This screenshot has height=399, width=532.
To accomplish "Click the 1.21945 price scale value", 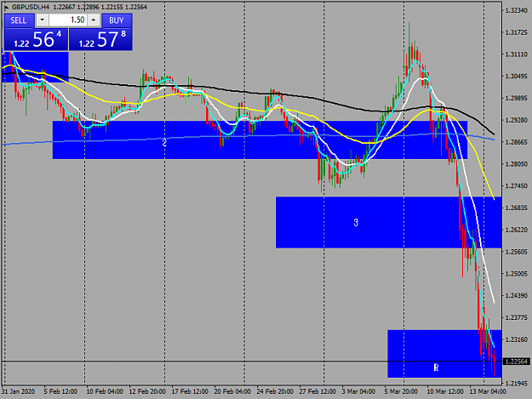I will 517,384.
